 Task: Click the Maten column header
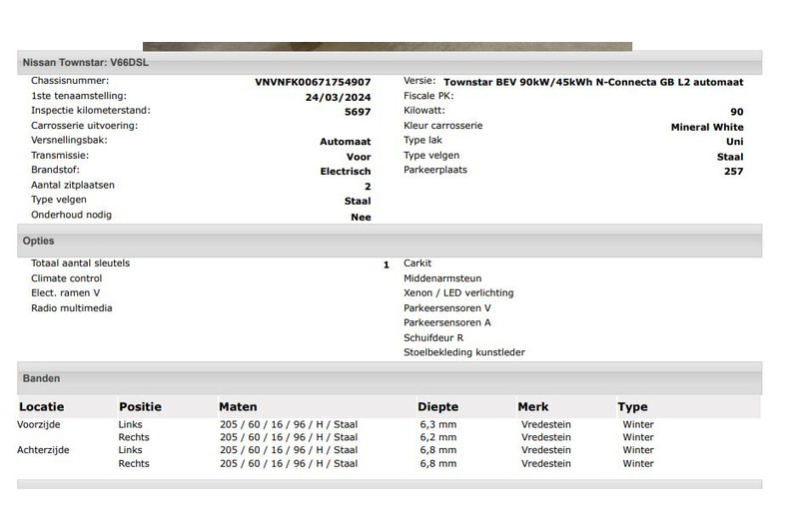pos(238,406)
